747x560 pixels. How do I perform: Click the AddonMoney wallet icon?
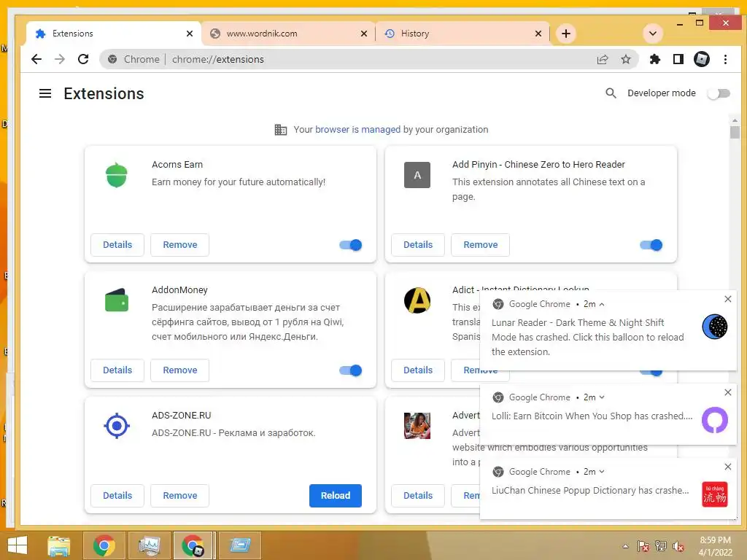tap(116, 300)
